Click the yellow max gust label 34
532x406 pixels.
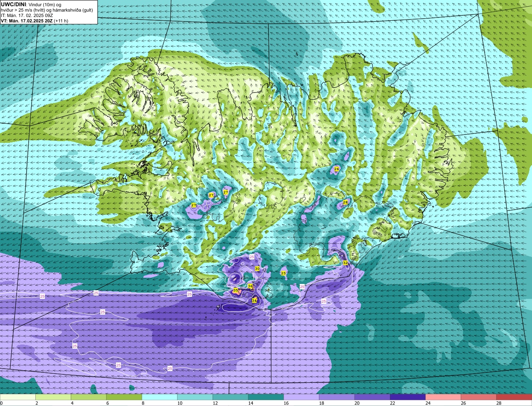tap(254, 300)
